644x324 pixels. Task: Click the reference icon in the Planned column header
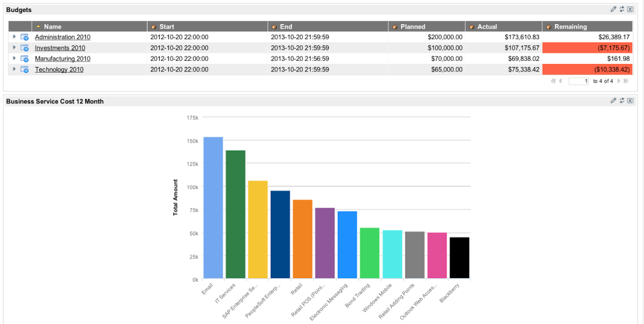(395, 27)
